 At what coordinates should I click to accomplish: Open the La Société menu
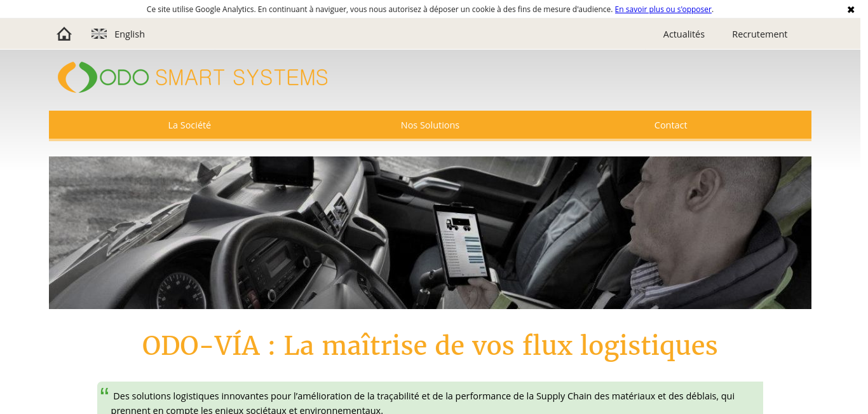(189, 125)
